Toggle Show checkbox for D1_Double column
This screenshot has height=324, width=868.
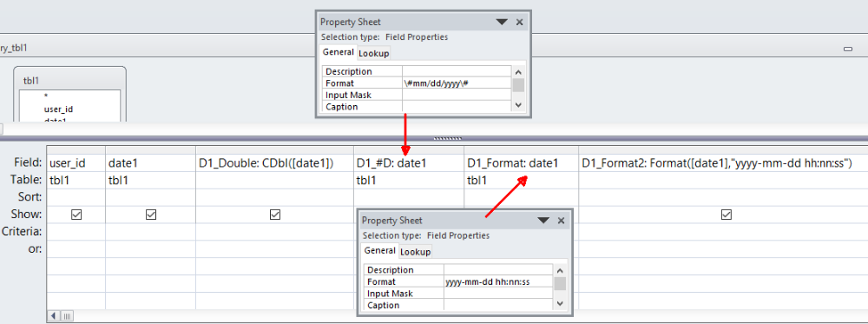click(274, 215)
